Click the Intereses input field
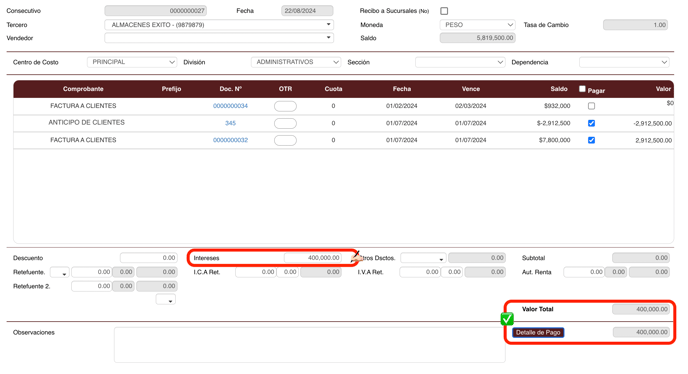Screen dimensions: 688x374 [x=313, y=258]
